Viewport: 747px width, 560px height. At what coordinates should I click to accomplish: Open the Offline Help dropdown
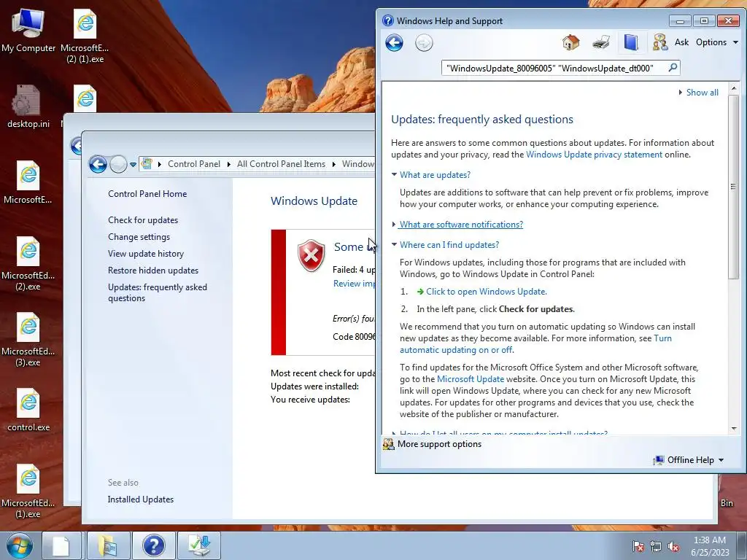[x=689, y=460]
